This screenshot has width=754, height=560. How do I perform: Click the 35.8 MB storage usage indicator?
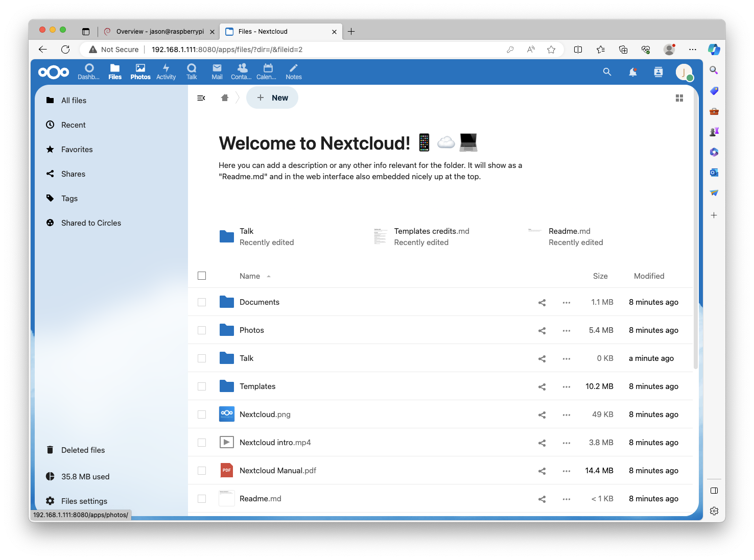pos(85,476)
